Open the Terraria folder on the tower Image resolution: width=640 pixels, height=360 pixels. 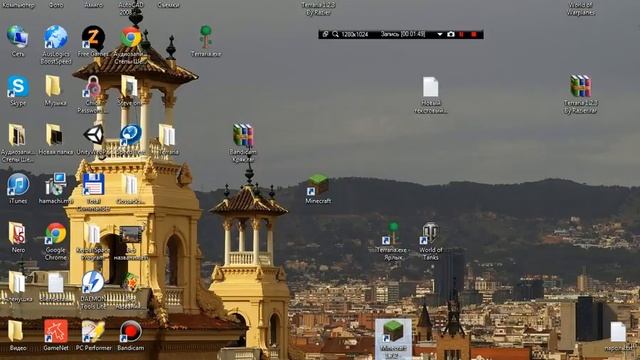[167, 135]
